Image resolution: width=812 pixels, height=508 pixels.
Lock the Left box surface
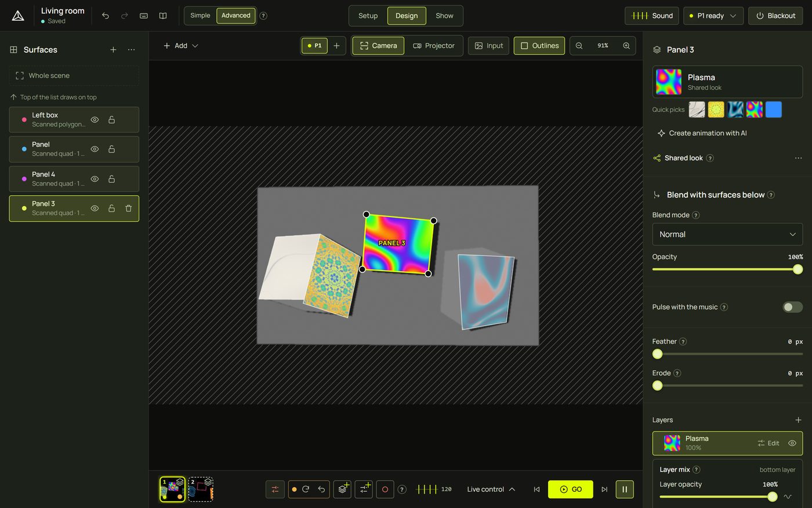click(111, 120)
